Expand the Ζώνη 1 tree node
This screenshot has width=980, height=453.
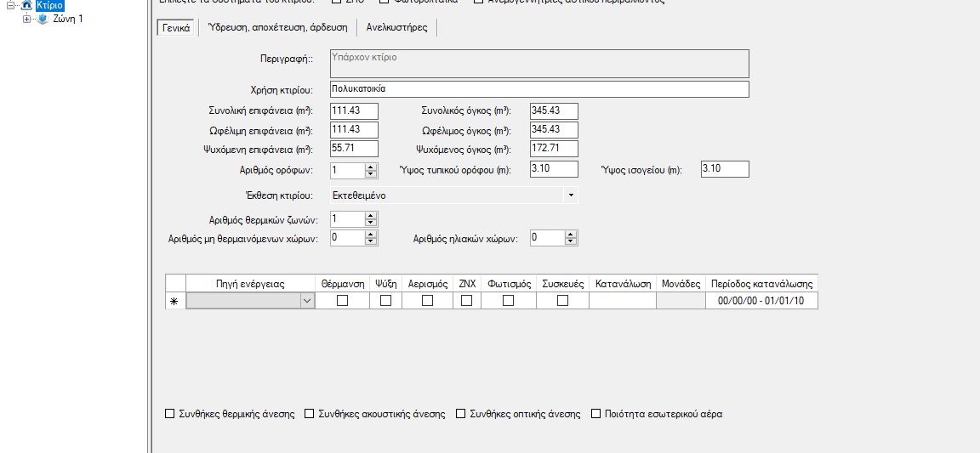point(27,19)
